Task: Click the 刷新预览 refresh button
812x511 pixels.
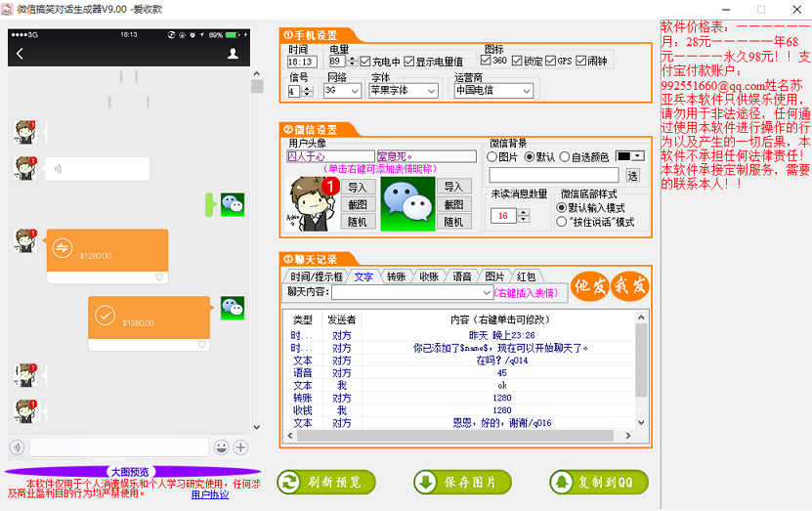Action: tap(326, 482)
